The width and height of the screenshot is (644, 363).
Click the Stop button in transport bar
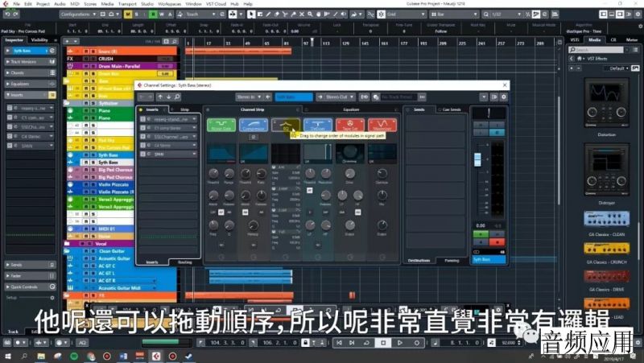coord(383,342)
